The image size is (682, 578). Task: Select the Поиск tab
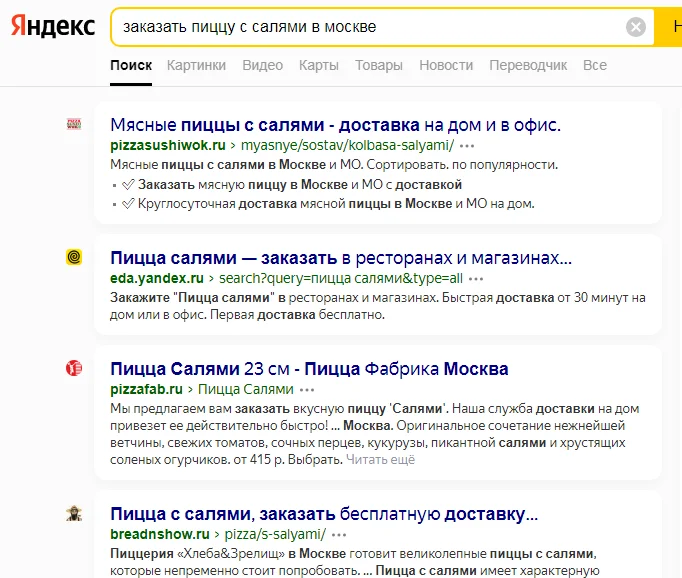(131, 65)
